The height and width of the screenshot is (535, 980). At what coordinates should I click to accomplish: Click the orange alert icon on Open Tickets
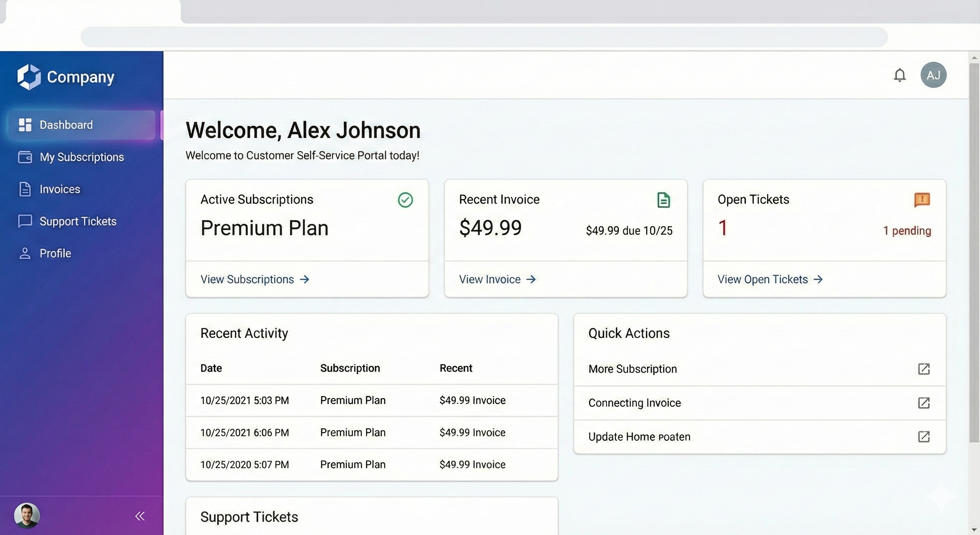pyautogui.click(x=922, y=200)
